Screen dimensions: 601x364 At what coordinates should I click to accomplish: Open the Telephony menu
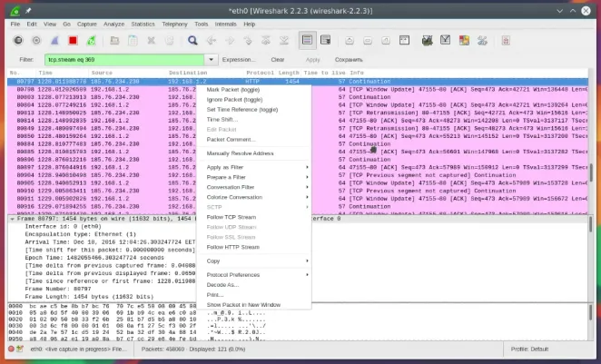point(175,25)
